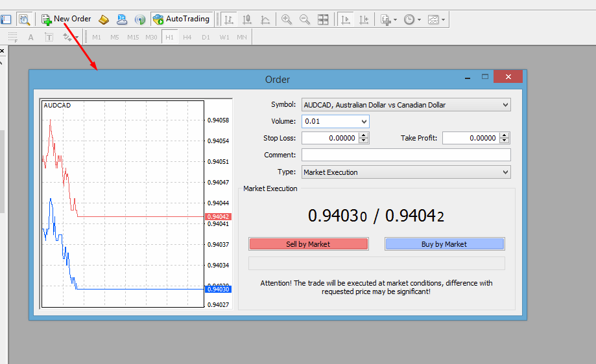The width and height of the screenshot is (596, 364).
Task: Open the Periodicity clock dropdown
Action: click(x=412, y=19)
